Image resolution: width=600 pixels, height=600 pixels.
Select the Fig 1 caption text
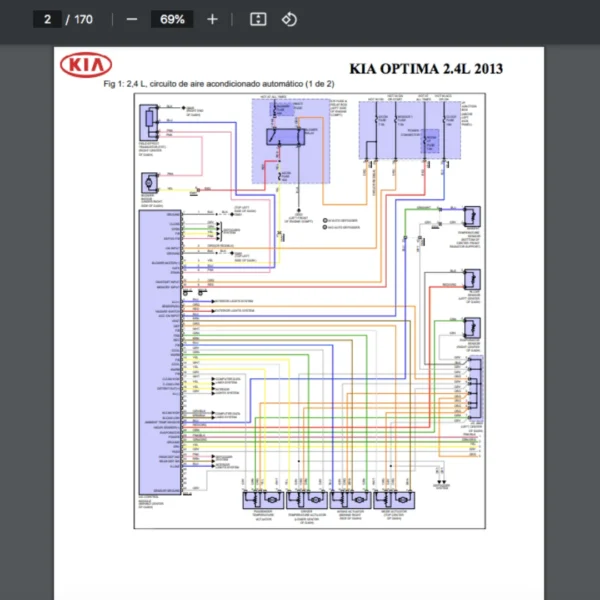pos(219,84)
